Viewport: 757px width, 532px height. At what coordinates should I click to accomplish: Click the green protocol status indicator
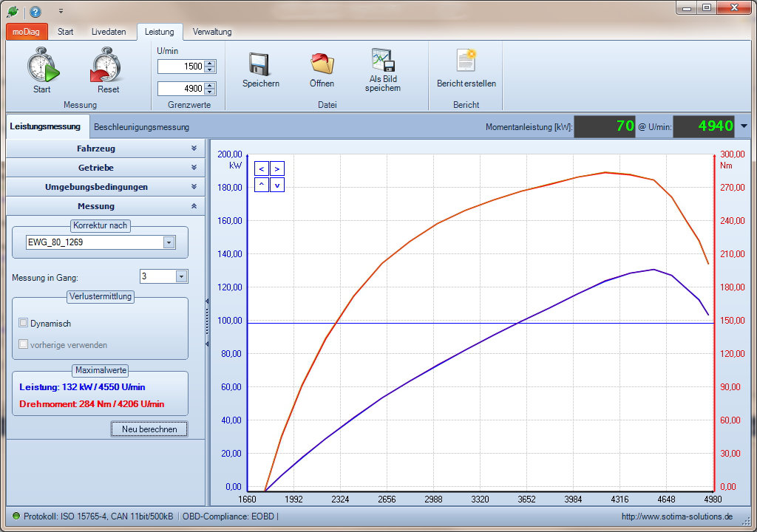tap(16, 516)
